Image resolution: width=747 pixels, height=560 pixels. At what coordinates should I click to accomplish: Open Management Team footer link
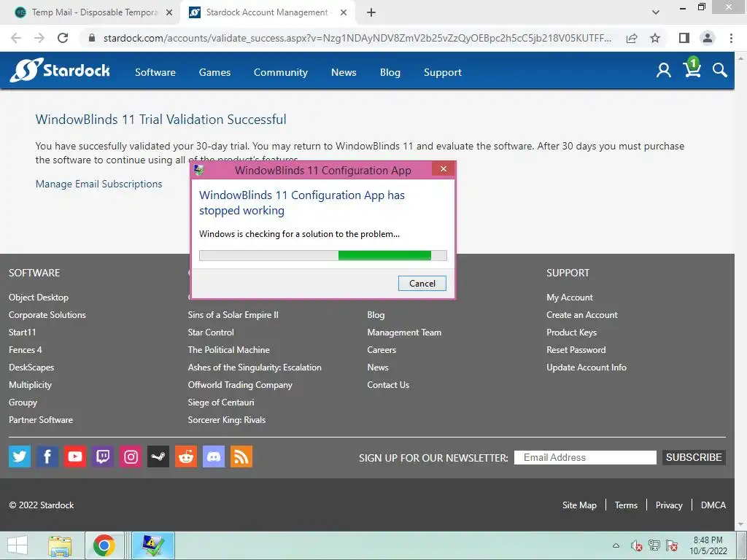pos(404,332)
